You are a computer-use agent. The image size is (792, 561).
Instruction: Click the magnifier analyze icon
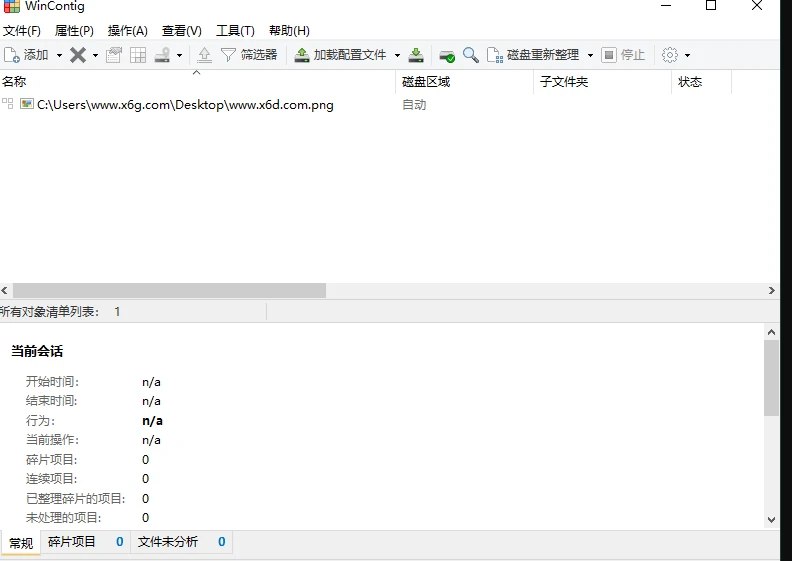point(471,55)
